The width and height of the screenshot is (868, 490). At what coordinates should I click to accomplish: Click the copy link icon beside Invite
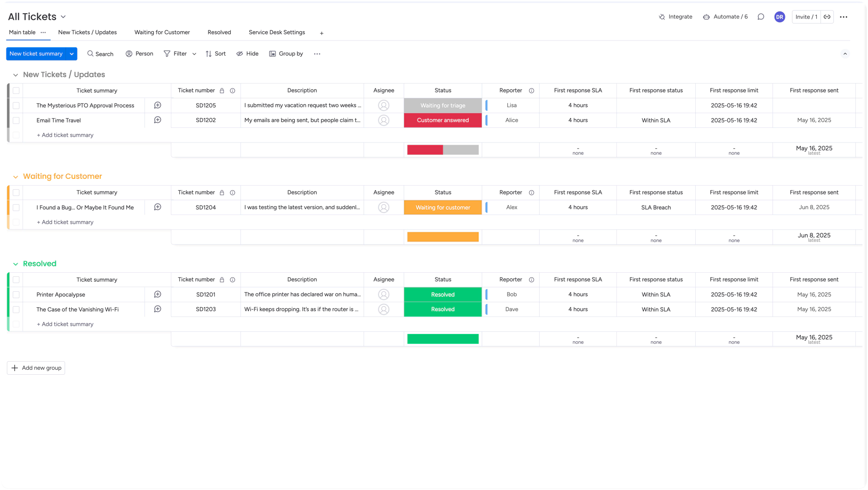coord(827,17)
